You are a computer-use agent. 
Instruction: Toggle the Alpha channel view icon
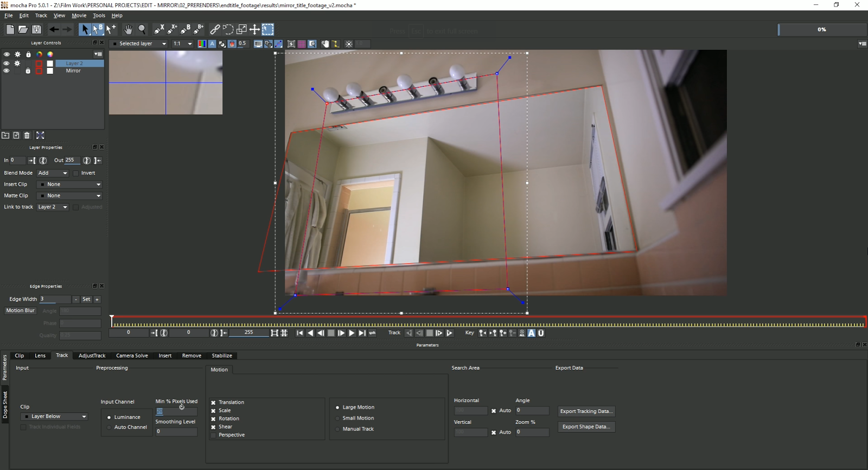click(x=212, y=44)
